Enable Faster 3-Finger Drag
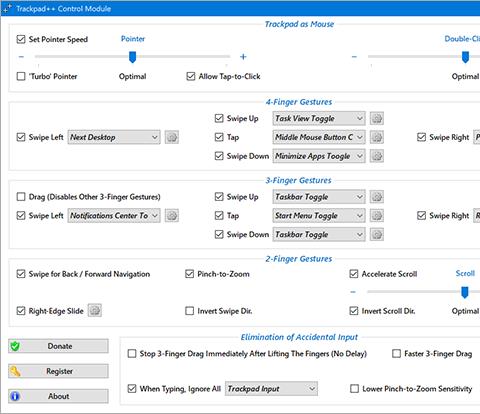This screenshot has width=480, height=414. point(396,353)
